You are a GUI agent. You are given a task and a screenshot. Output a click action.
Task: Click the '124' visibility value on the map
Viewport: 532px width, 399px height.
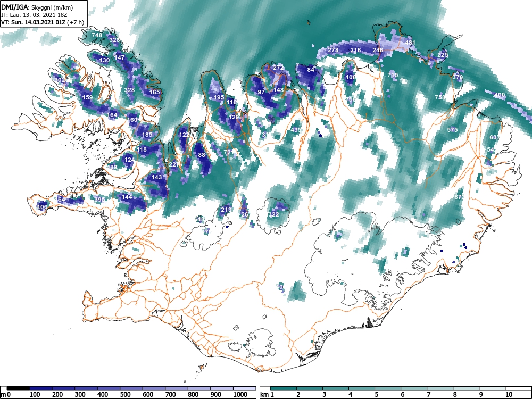click(129, 160)
